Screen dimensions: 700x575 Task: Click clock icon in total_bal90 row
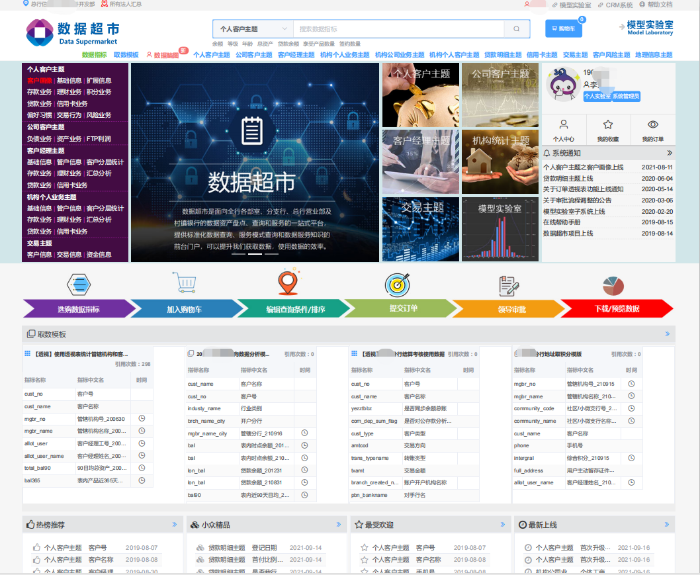tap(142, 468)
